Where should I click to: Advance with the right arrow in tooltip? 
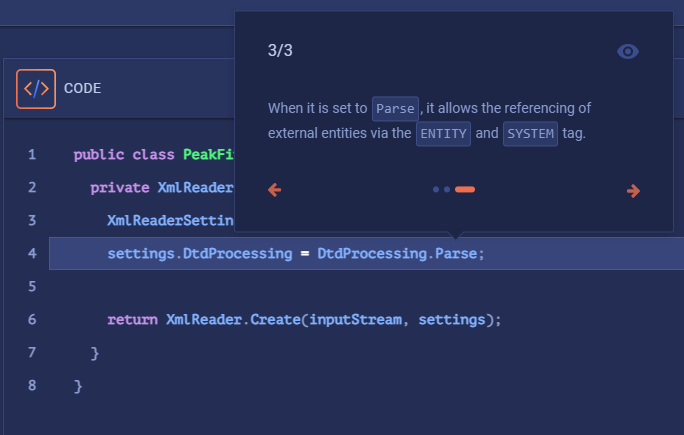point(633,191)
